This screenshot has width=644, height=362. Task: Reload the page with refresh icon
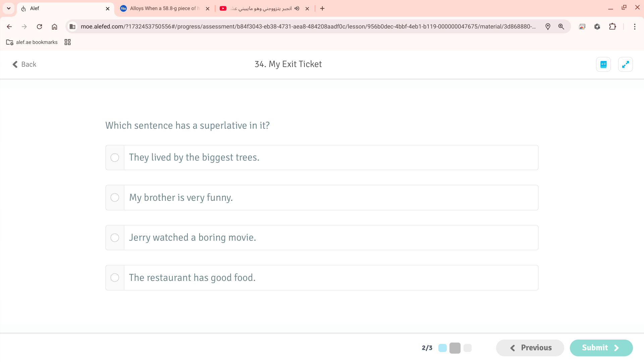point(39,26)
